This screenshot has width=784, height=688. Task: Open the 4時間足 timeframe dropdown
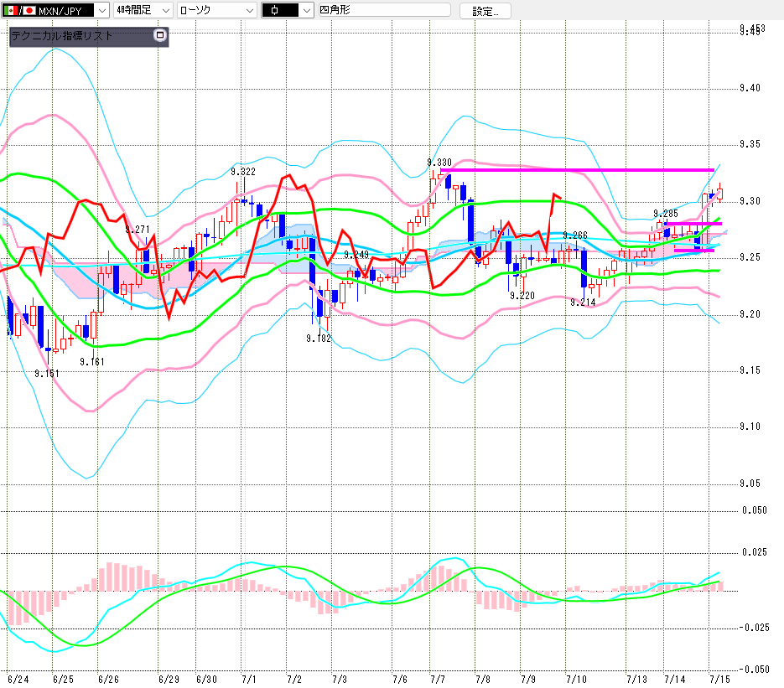[x=143, y=10]
